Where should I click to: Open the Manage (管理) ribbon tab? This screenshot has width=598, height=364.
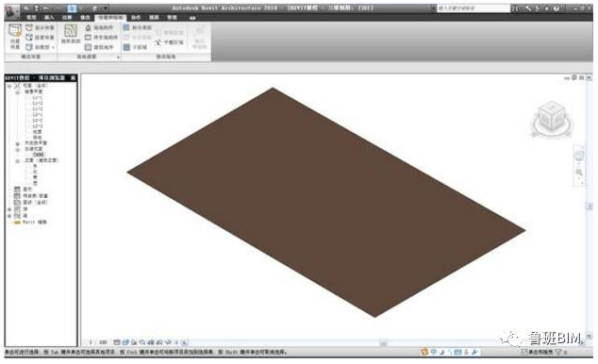click(172, 17)
